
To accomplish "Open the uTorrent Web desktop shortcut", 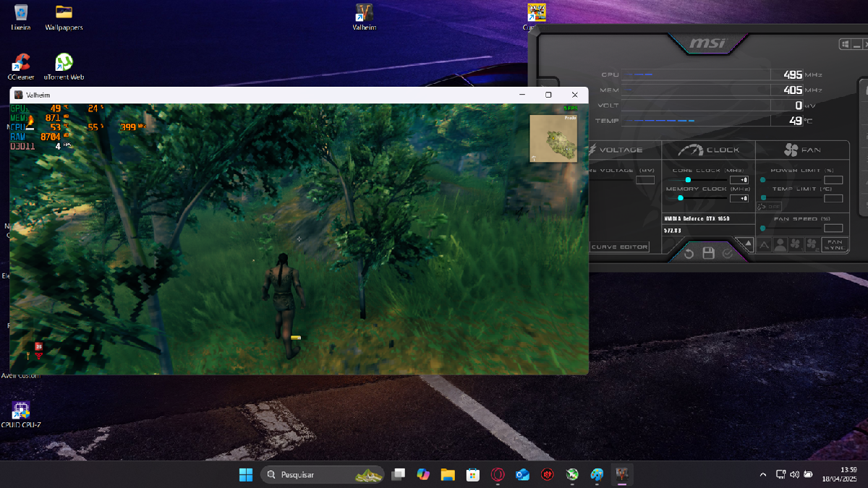I will (x=64, y=67).
